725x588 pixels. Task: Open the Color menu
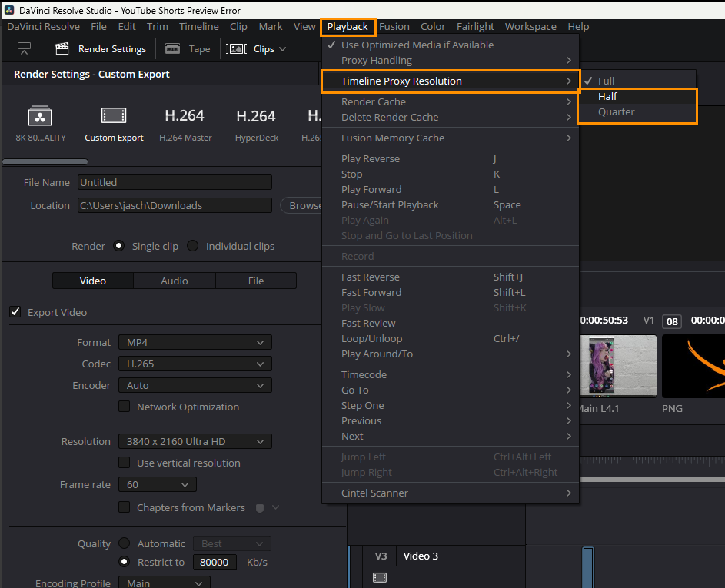coord(433,27)
